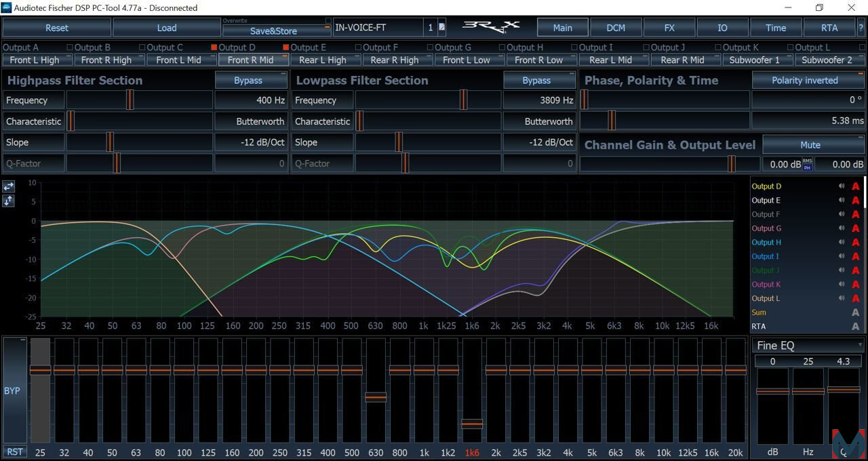
Task: Click the 400 Hz highpass frequency value
Action: click(x=252, y=100)
